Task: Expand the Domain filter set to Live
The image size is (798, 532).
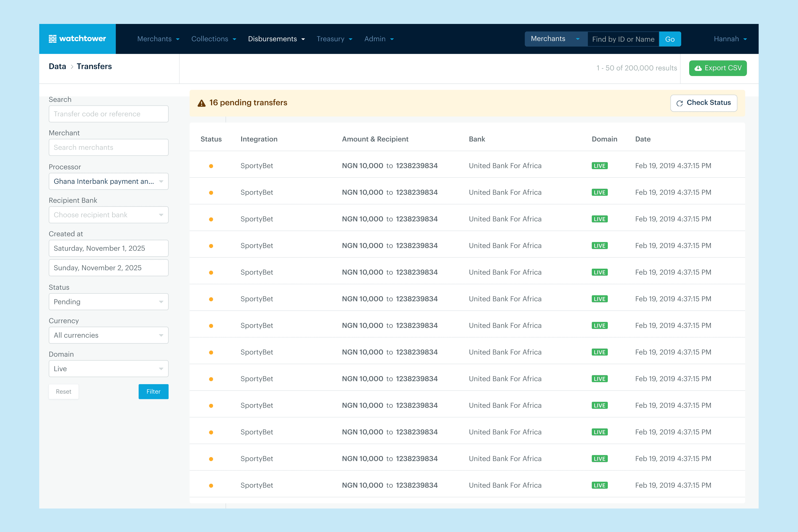Action: (109, 368)
